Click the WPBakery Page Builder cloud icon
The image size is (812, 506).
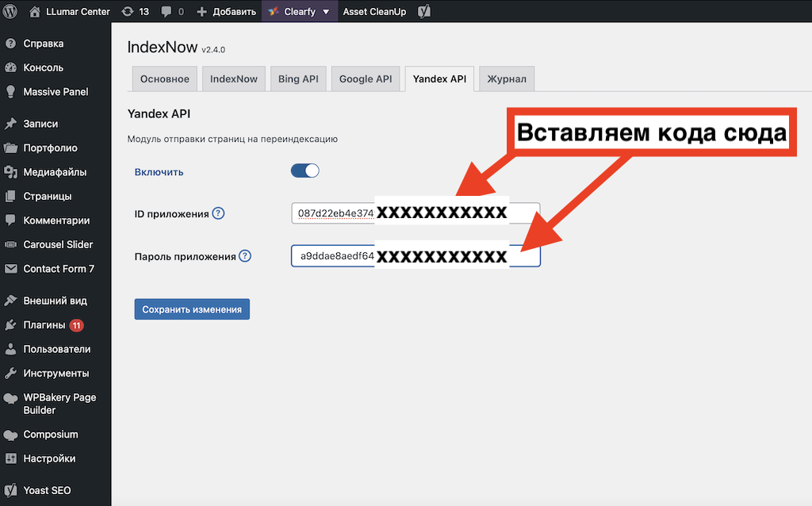10,398
